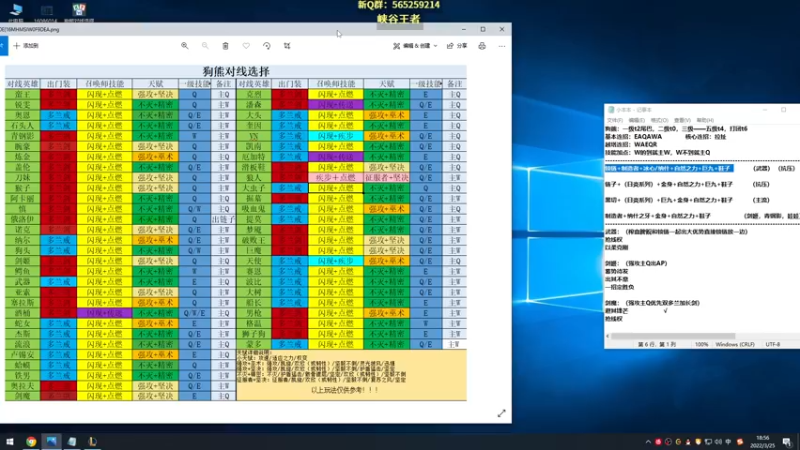800x450 pixels.
Task: Open the 编辑(E) menu in Notepad
Action: click(x=637, y=120)
